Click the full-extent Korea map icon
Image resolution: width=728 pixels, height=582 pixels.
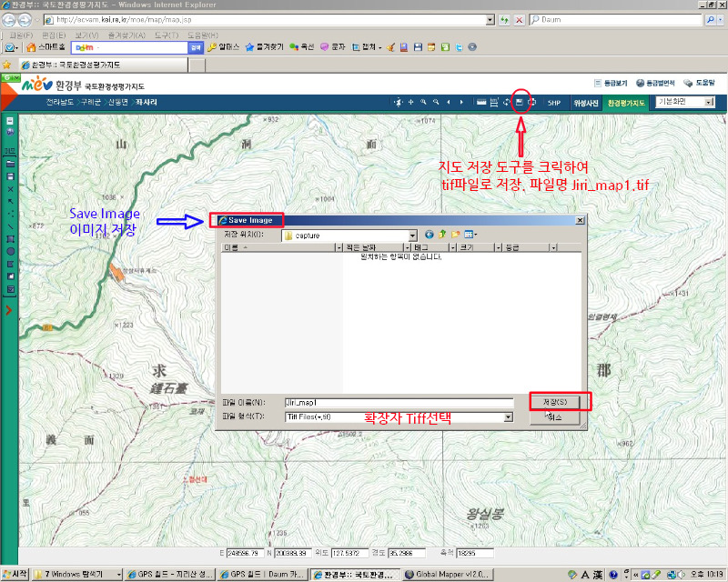point(398,102)
